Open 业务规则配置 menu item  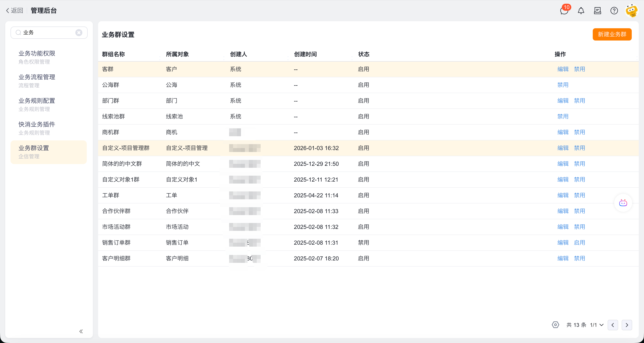pos(37,101)
